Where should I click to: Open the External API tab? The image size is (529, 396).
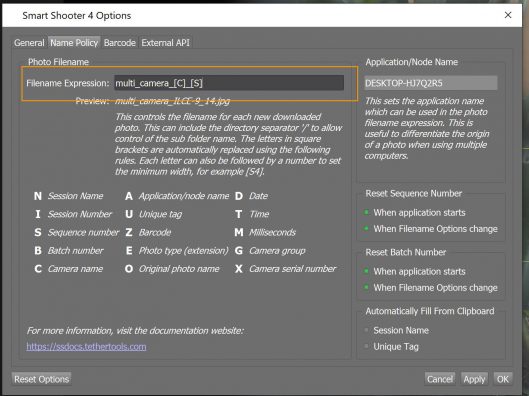click(x=165, y=43)
